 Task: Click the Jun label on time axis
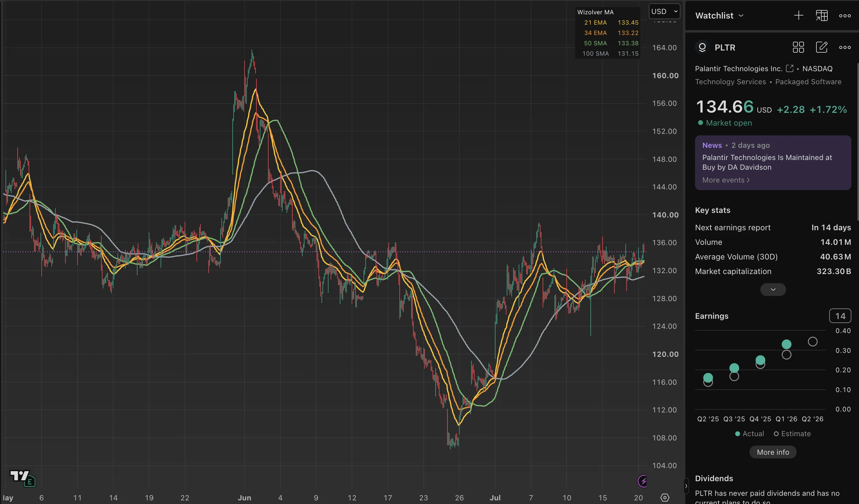click(244, 498)
